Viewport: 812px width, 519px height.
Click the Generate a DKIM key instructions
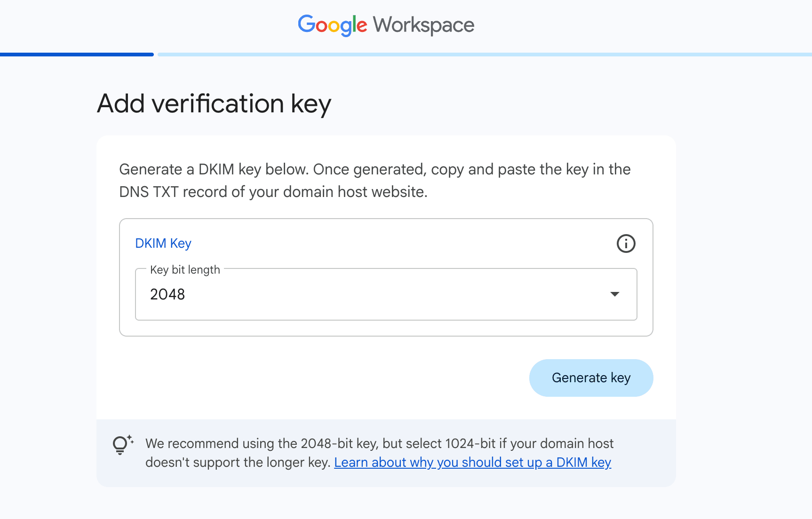(374, 169)
